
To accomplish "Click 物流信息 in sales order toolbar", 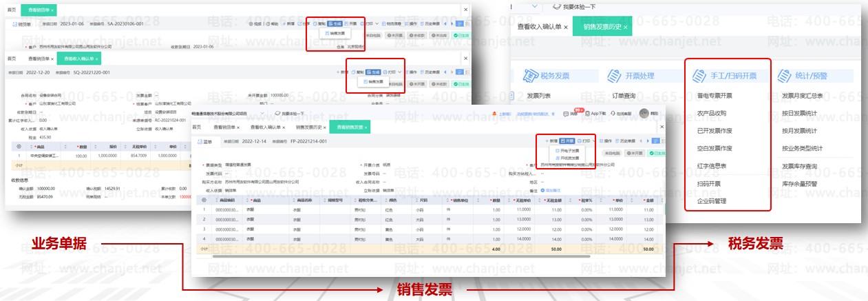I will [392, 23].
